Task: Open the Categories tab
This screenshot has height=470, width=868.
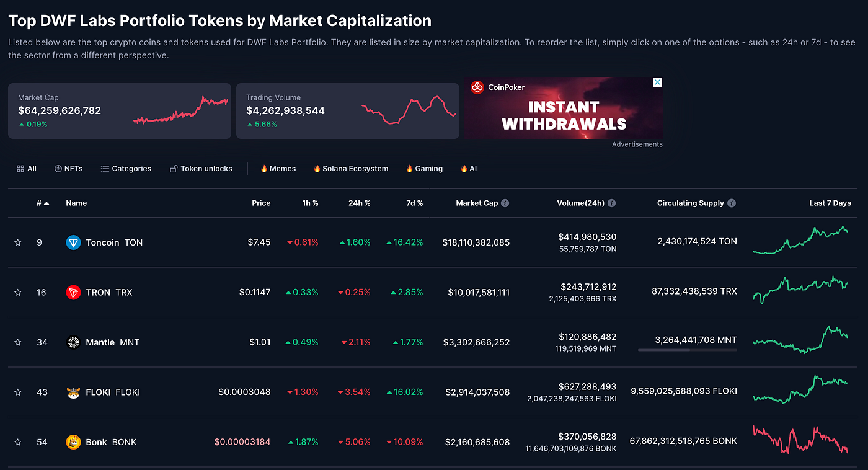Action: click(126, 169)
